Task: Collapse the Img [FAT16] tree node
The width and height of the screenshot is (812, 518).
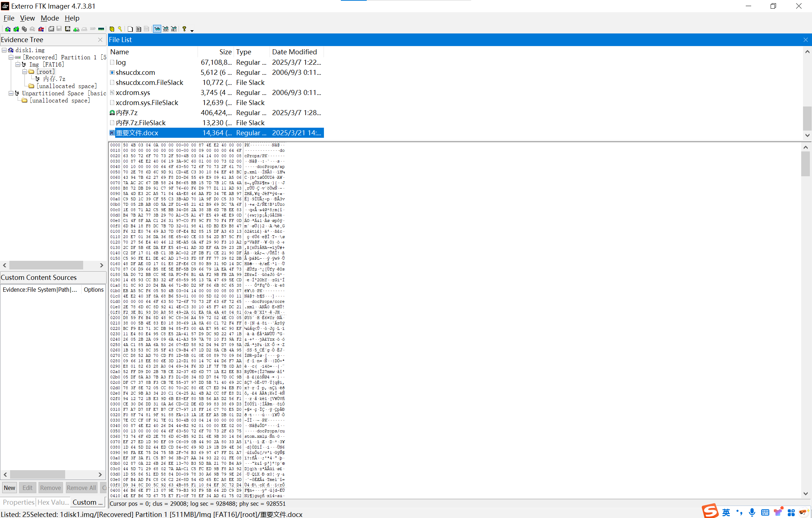Action: click(18, 64)
